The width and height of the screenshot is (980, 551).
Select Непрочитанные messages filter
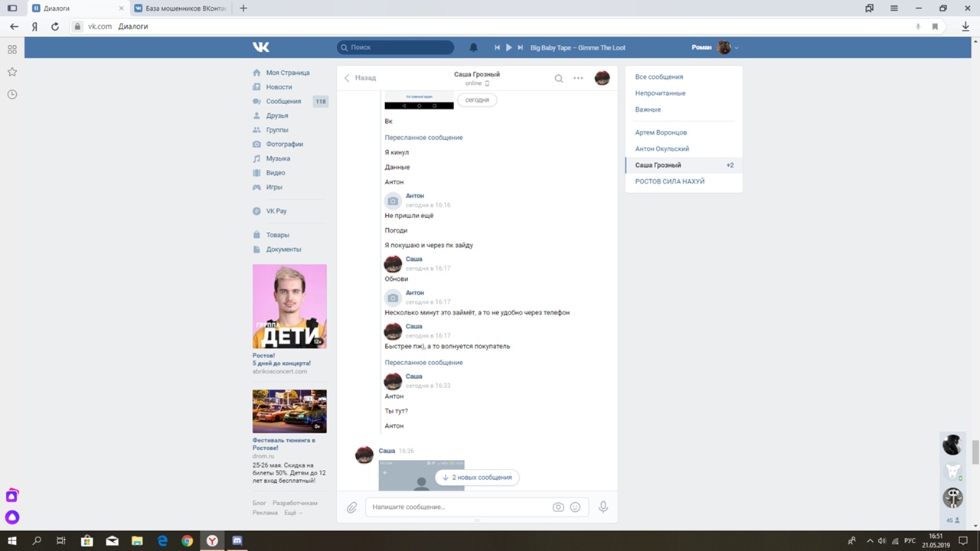point(660,93)
